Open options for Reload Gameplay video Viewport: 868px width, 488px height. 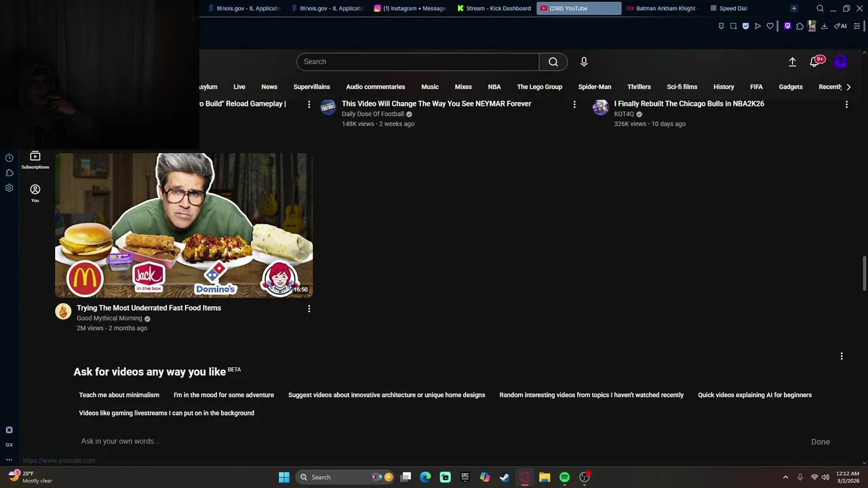(x=309, y=104)
